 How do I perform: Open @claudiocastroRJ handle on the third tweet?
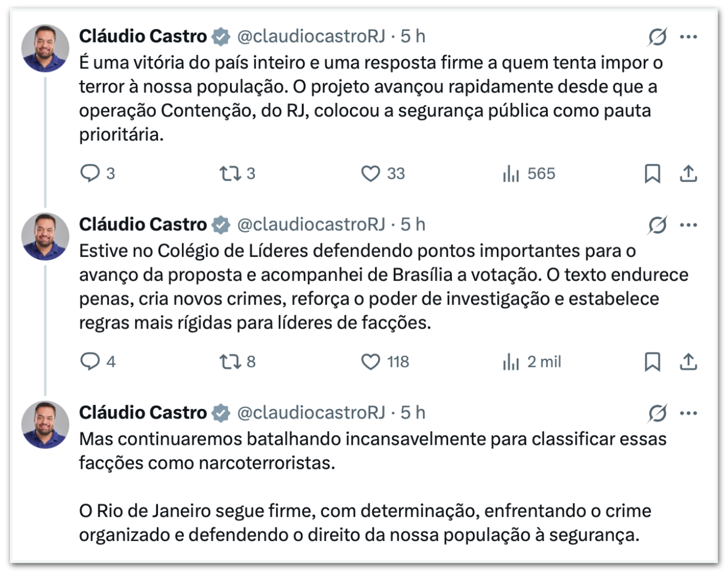(311, 413)
